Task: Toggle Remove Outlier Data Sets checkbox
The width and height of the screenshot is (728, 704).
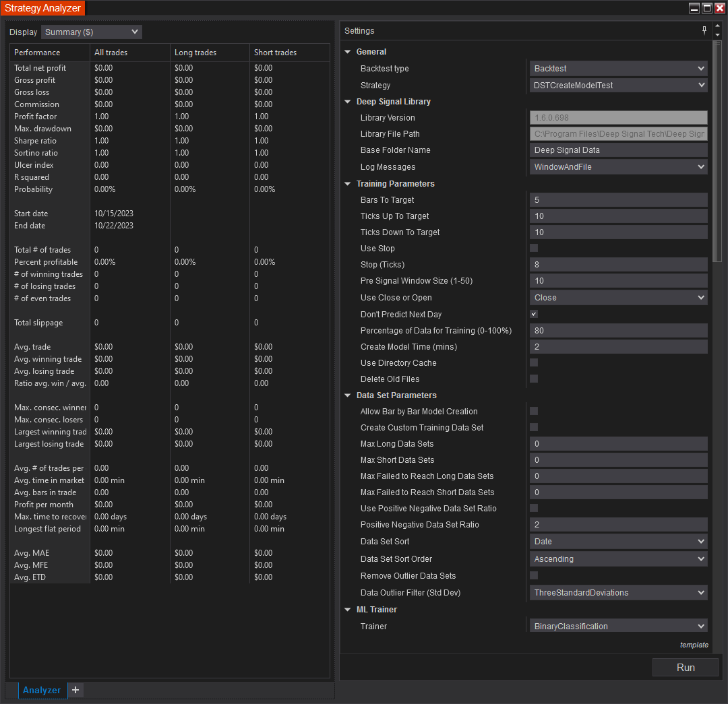Action: [534, 575]
